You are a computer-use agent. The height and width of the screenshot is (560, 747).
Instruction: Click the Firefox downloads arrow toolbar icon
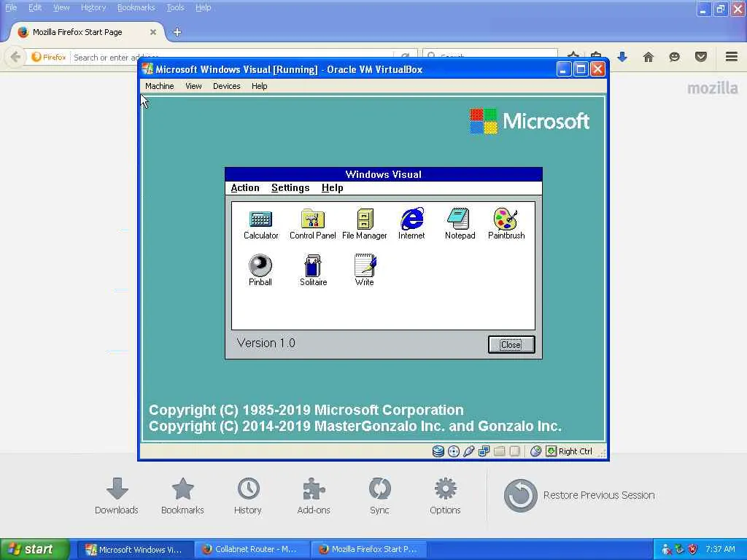pyautogui.click(x=622, y=57)
